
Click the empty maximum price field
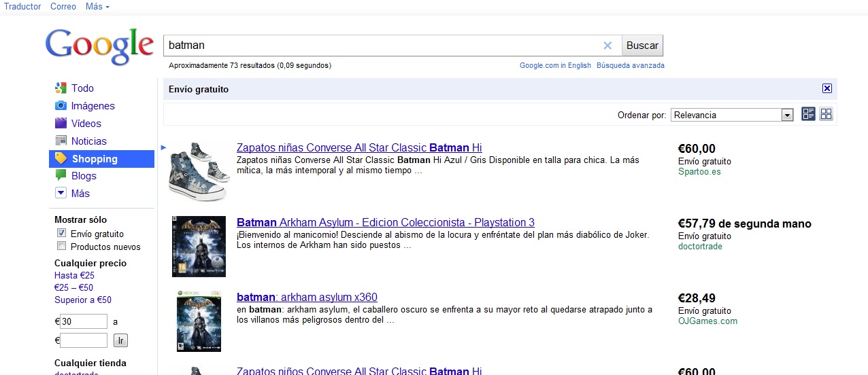pos(84,340)
